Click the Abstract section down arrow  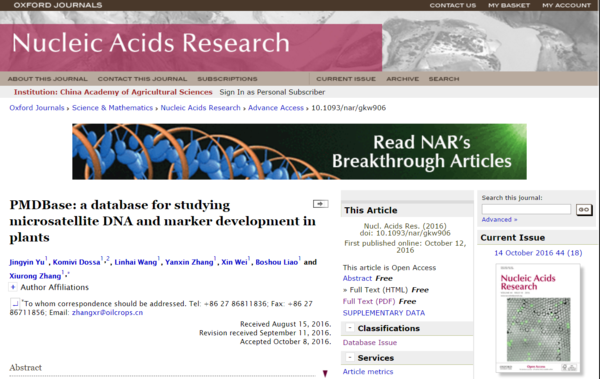tap(325, 373)
